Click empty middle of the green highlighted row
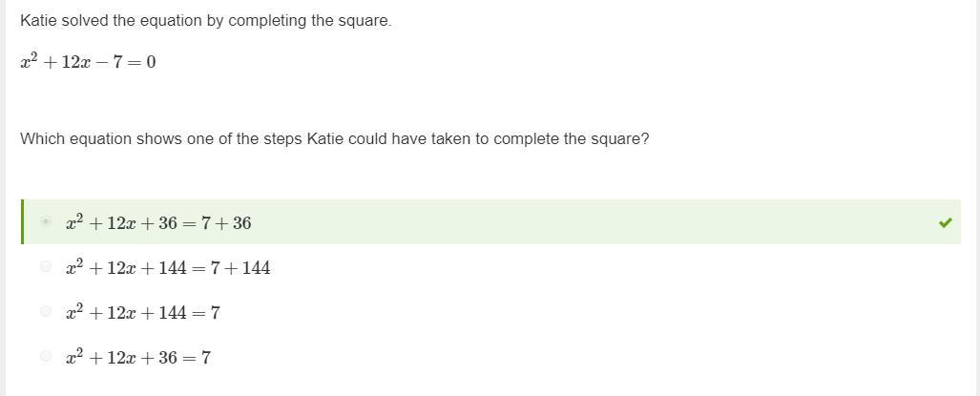The image size is (980, 396). (592, 222)
